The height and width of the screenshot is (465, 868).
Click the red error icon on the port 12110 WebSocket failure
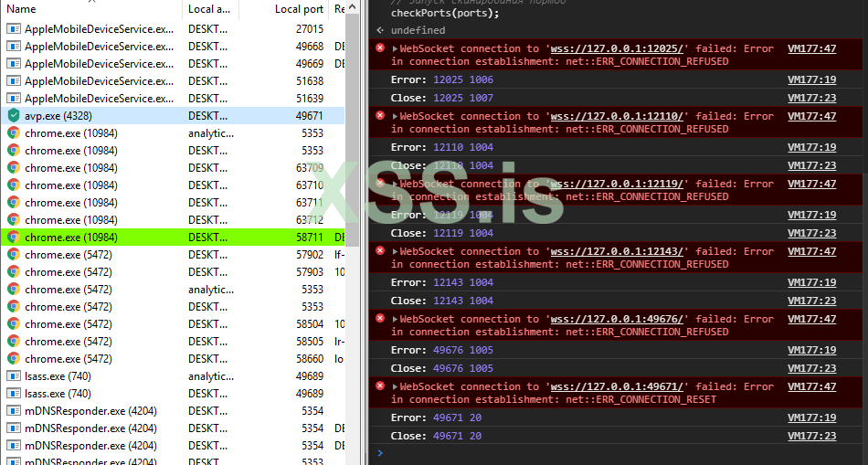coord(380,116)
